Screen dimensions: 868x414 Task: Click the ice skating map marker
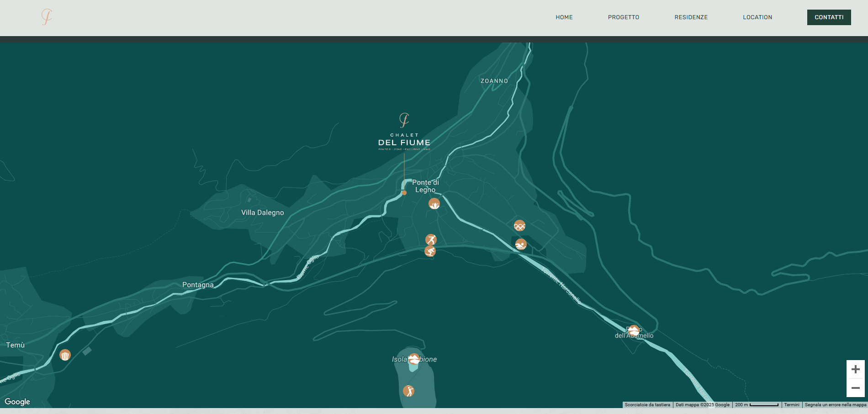[431, 239]
